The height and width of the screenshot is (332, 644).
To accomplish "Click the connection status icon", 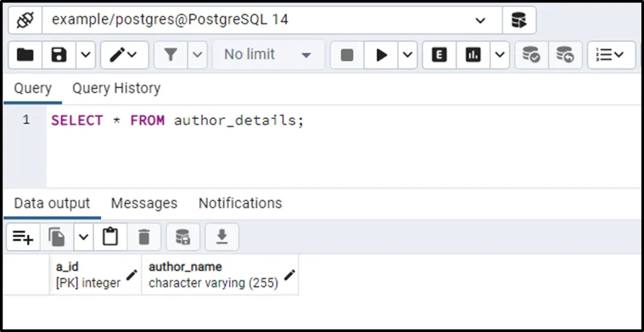I will click(x=25, y=20).
